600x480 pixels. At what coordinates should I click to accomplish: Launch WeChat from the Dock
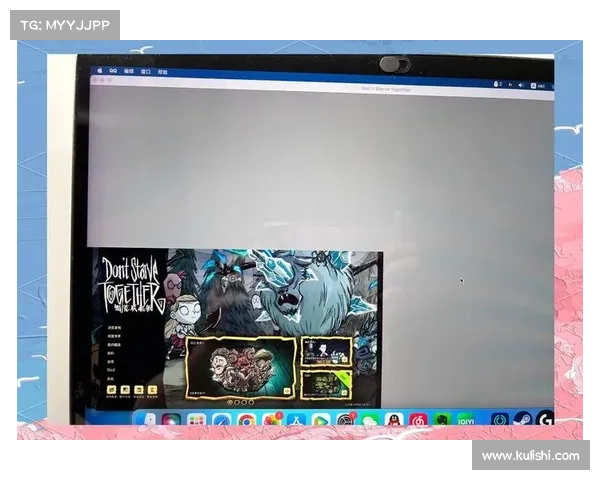[x=370, y=420]
